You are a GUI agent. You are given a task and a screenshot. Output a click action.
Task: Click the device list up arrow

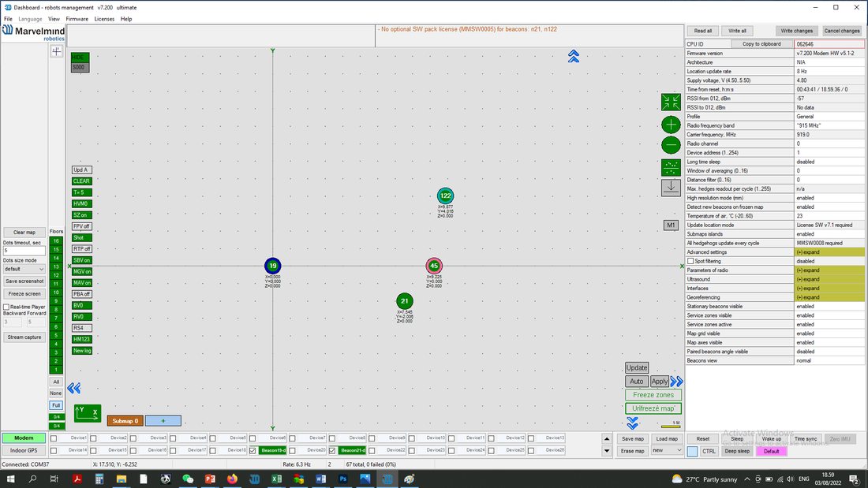(607, 439)
